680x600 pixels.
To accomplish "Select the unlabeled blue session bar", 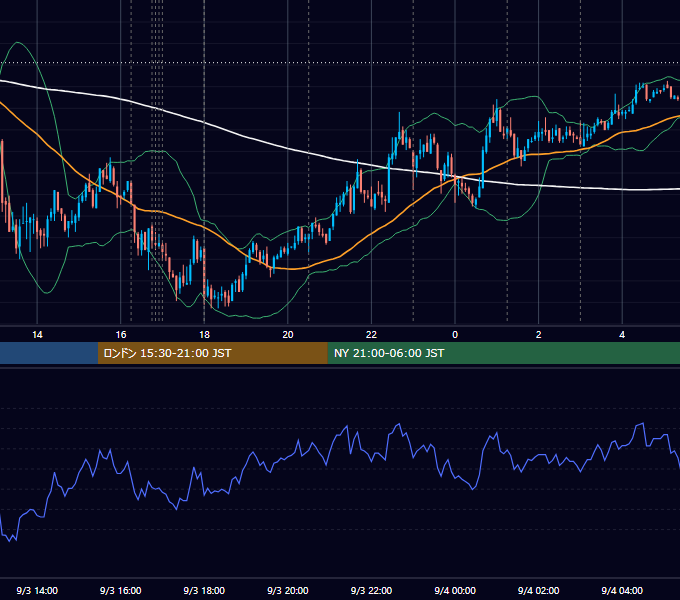I will coord(49,353).
